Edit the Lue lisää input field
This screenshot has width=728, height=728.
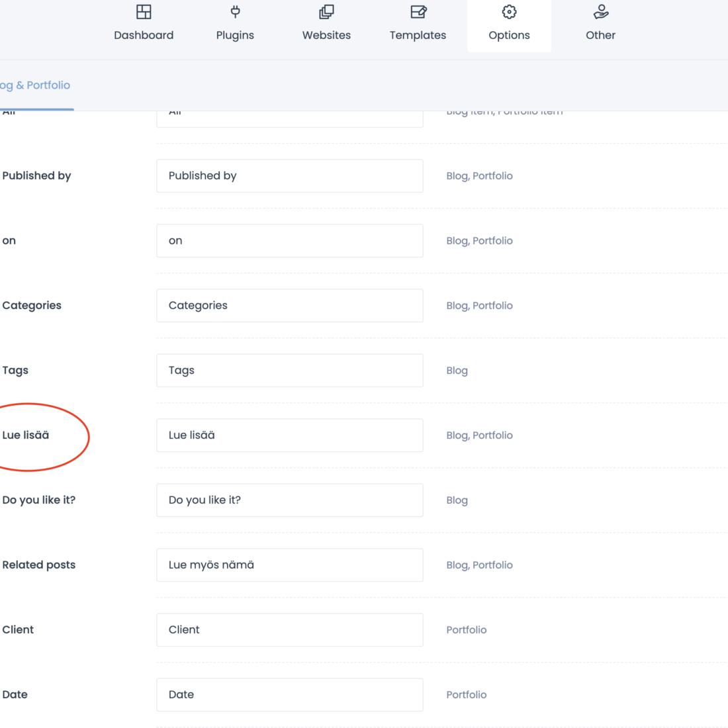tap(290, 435)
